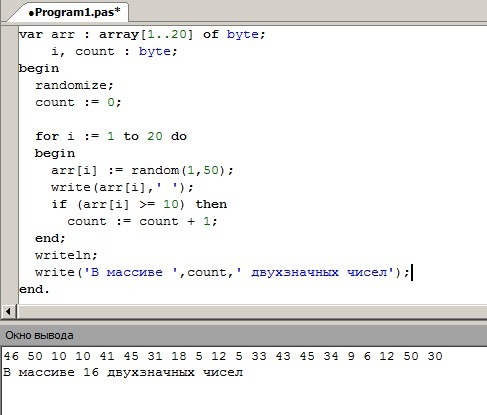This screenshot has height=415, width=487.
Task: Click the "for i := 1 to 20 do" line
Action: (x=111, y=136)
